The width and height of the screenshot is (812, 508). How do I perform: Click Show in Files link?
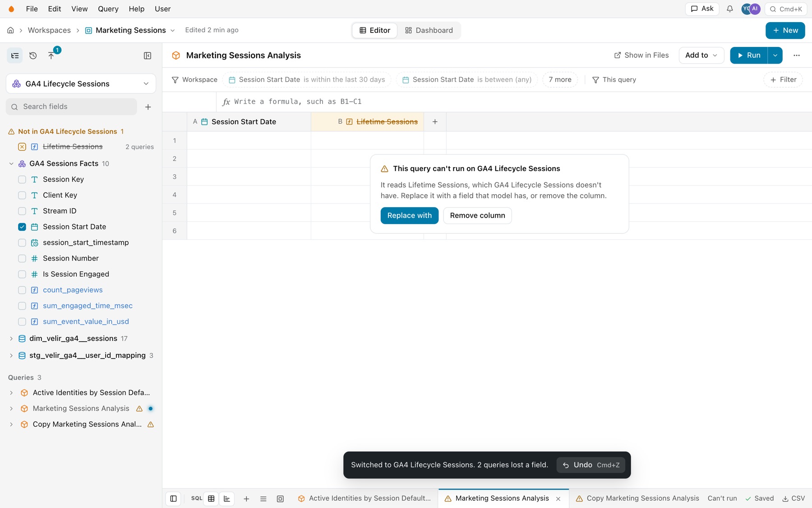point(641,55)
